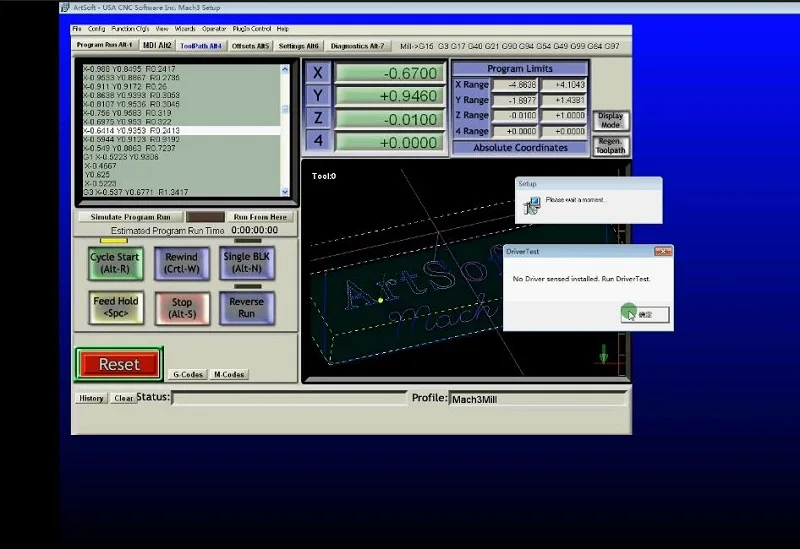Image resolution: width=800 pixels, height=549 pixels.
Task: Open the M-Codes reference
Action: point(229,375)
